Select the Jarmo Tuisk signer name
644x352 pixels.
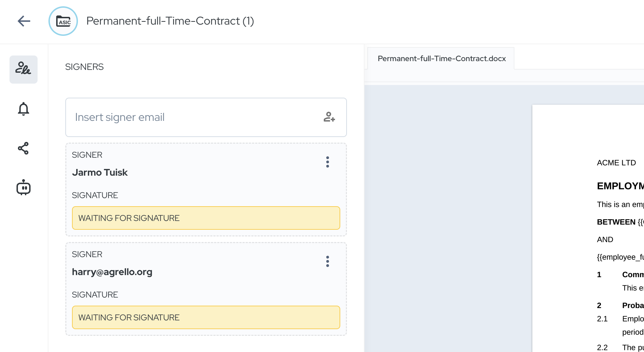pyautogui.click(x=100, y=172)
